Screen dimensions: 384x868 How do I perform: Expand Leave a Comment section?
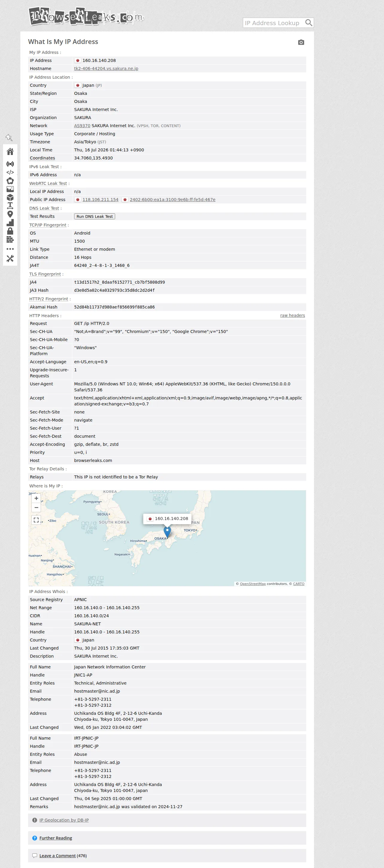(x=58, y=856)
